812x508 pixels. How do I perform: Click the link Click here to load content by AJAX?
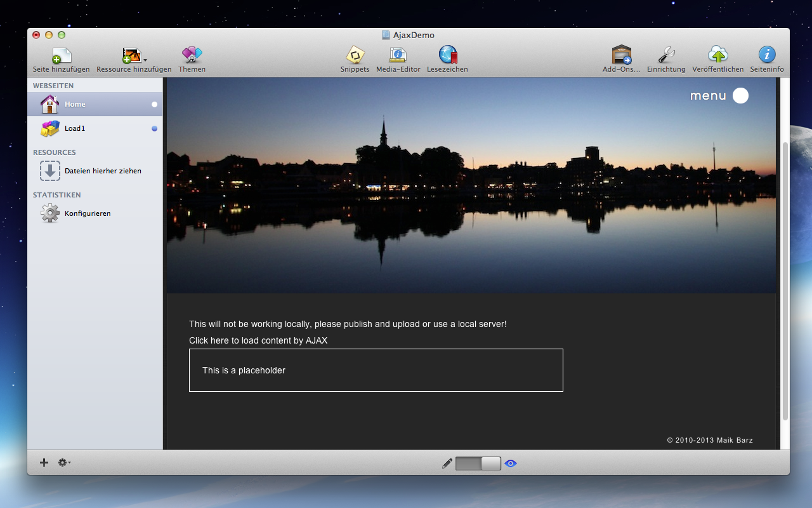[258, 340]
